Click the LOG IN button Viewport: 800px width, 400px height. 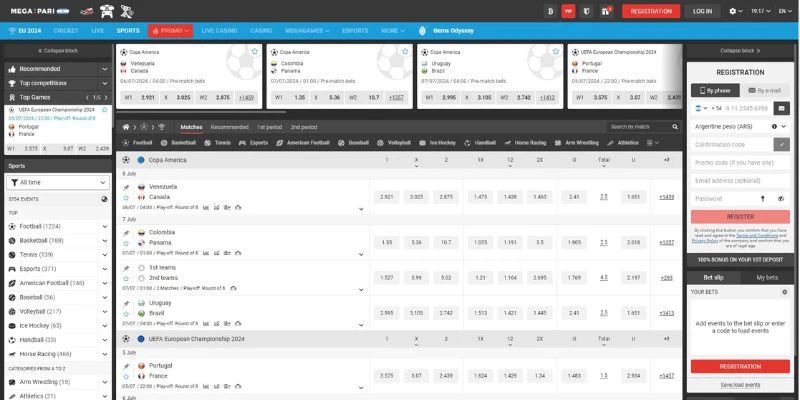point(703,11)
